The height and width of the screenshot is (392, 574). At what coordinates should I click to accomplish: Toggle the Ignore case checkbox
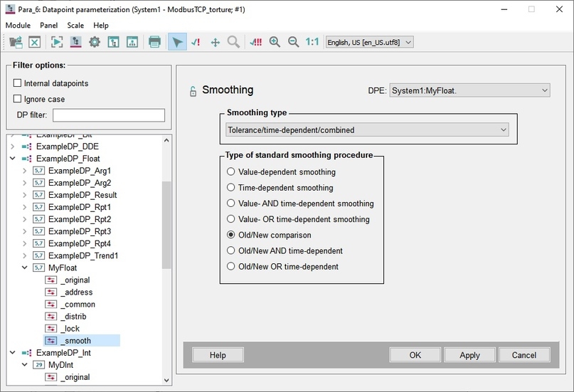[x=17, y=99]
